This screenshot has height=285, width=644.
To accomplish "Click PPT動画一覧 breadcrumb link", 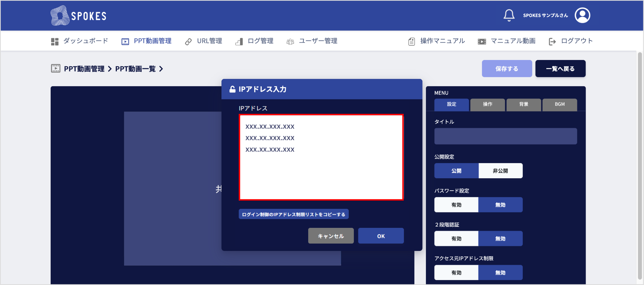I will 135,69.
